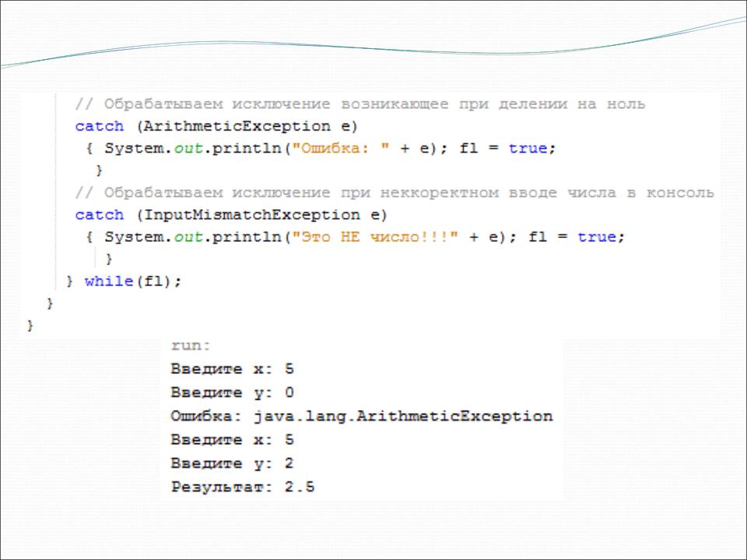Select 'catch (ArithmeticException e)' line
Screen dimensions: 747x560
click(x=216, y=126)
